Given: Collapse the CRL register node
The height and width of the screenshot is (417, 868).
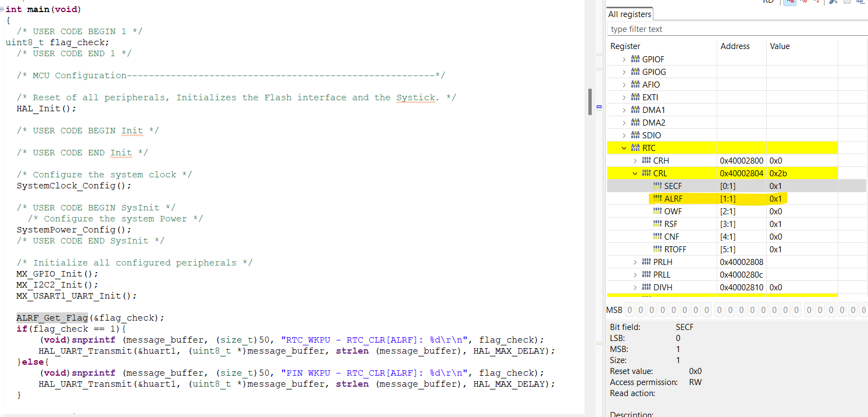Looking at the screenshot, I should tap(635, 174).
